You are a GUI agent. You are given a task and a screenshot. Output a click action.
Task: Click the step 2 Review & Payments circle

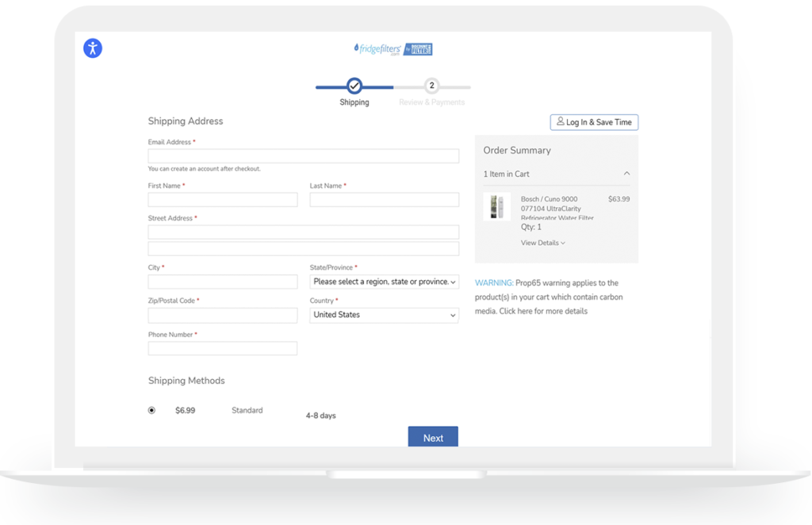431,86
